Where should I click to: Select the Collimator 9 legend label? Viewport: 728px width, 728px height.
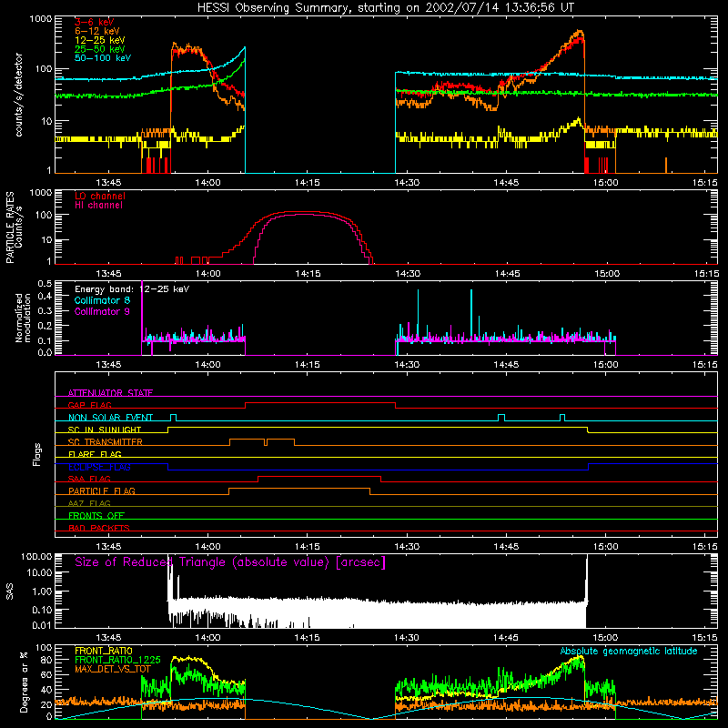102,311
